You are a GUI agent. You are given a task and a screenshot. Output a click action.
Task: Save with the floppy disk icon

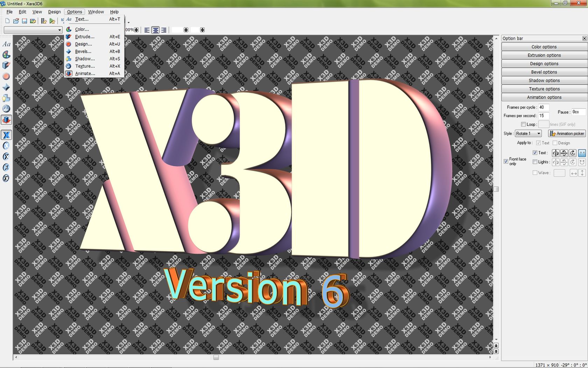point(24,21)
